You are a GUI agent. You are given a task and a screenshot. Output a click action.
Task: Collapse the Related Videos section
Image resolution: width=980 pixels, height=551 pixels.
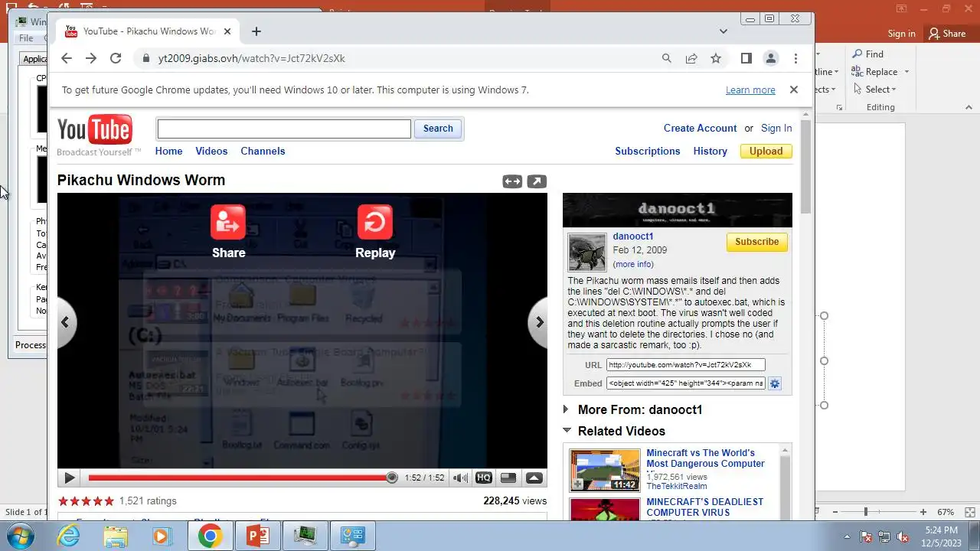(x=614, y=431)
